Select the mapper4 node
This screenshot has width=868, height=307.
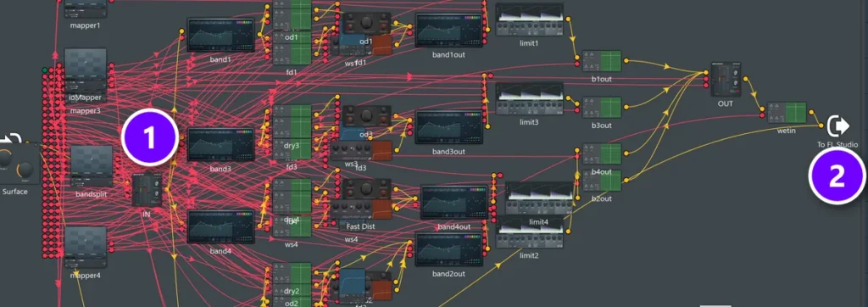86,247
